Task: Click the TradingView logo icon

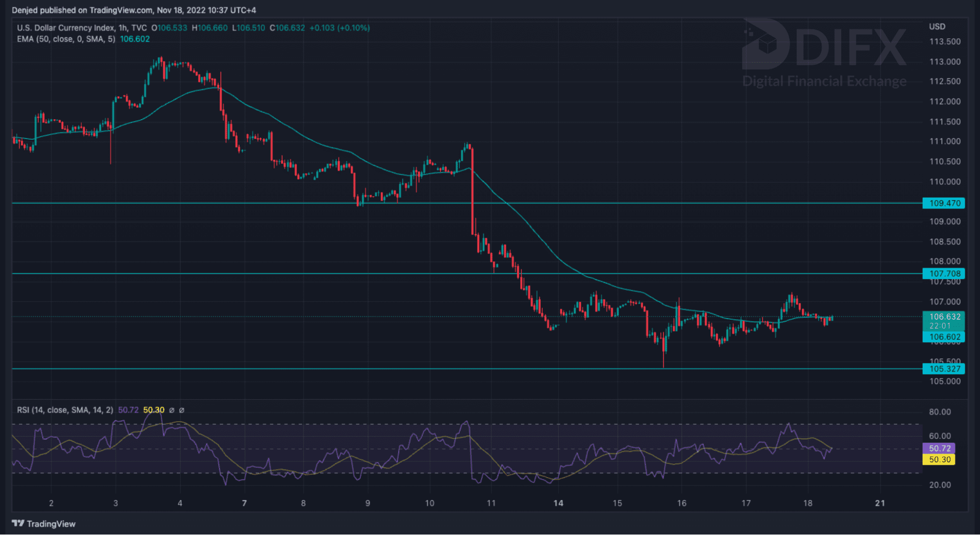Action: tap(18, 523)
